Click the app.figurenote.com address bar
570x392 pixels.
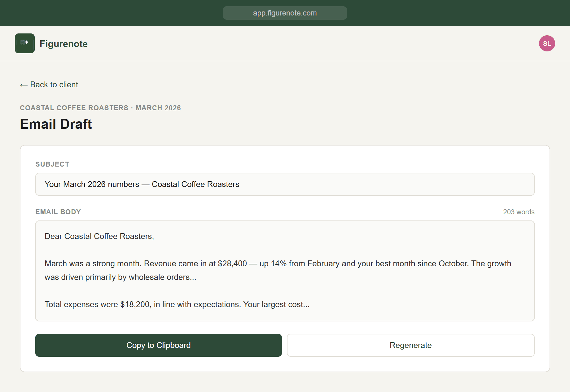[285, 13]
